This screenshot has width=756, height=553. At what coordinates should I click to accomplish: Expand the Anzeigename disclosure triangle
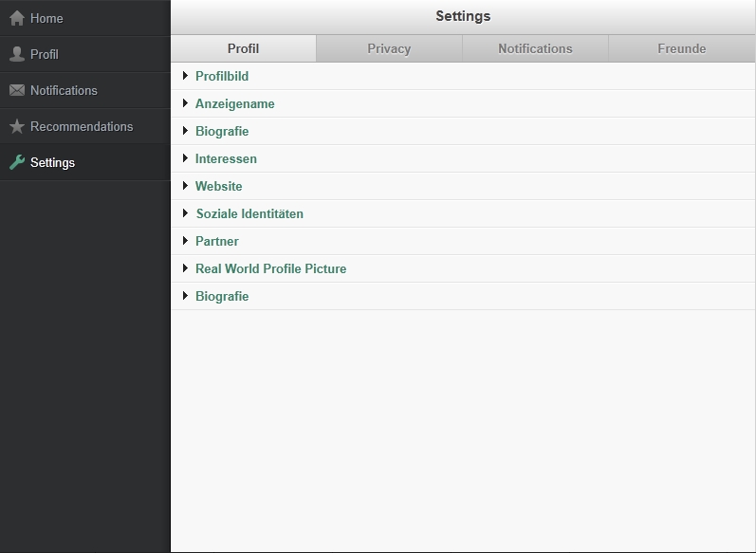tap(186, 103)
